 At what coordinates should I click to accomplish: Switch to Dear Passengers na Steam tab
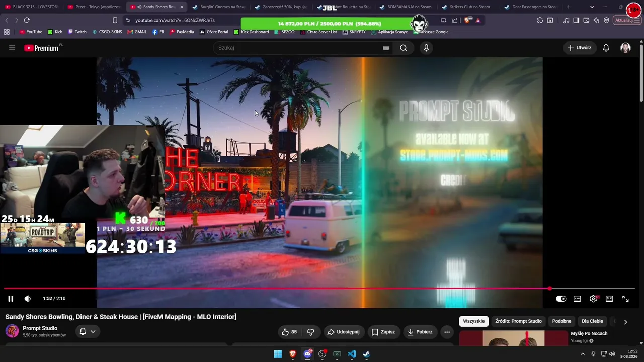coord(531,7)
